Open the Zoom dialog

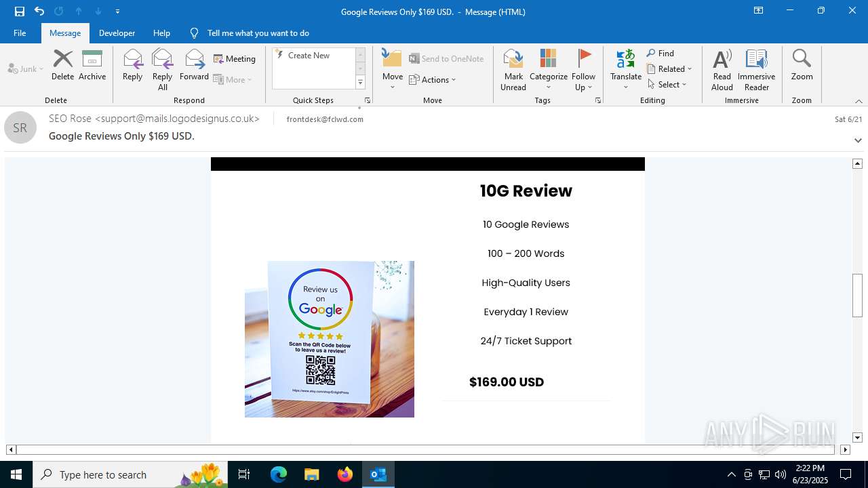[x=802, y=65]
